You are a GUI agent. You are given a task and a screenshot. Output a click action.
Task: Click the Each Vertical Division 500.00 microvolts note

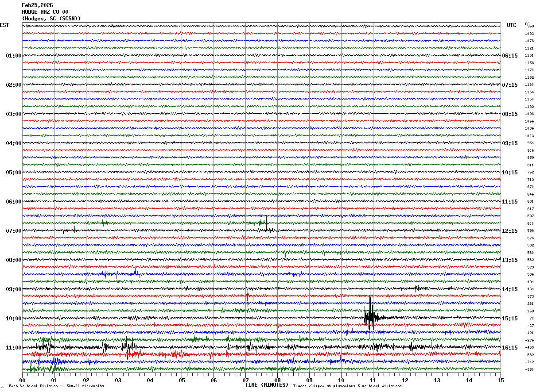coord(56,386)
